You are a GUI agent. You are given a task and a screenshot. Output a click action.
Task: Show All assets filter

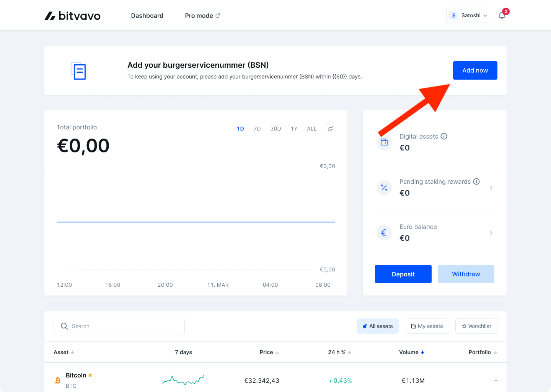coord(378,326)
